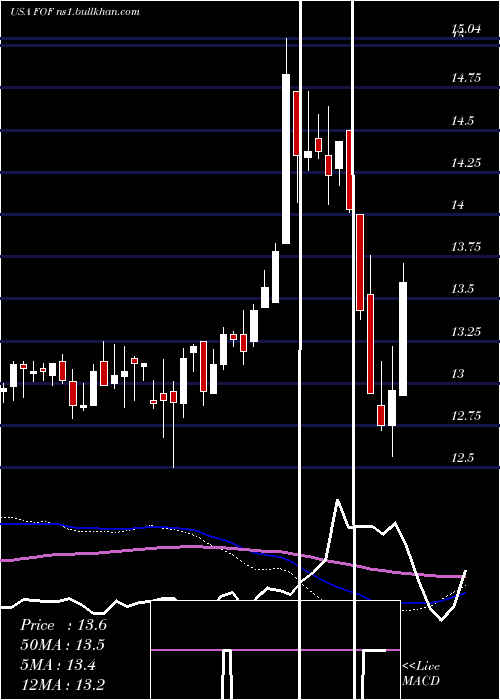The height and width of the screenshot is (700, 500).
Task: Click the '50MA : 13.5' readout
Action: 62,645
